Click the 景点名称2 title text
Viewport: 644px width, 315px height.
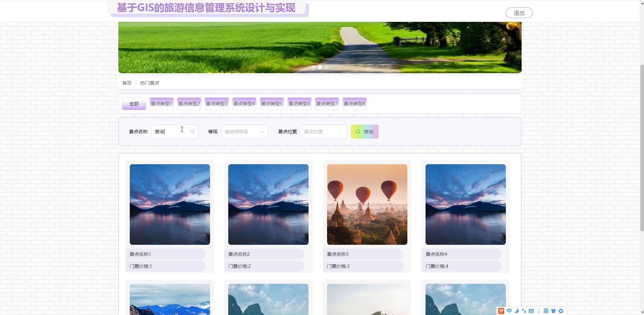tap(239, 254)
